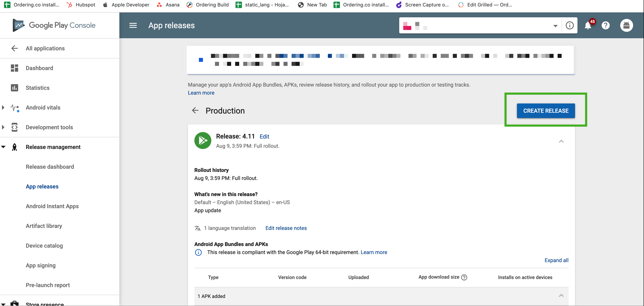Go back using arrow beside Production
The image size is (644, 306).
pyautogui.click(x=195, y=110)
